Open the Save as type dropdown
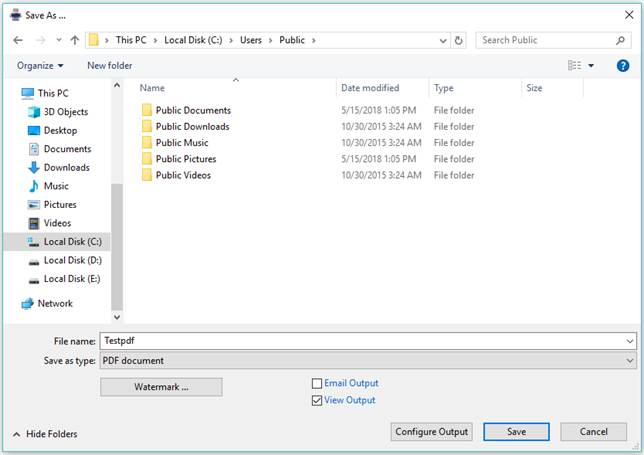The height and width of the screenshot is (455, 644). click(x=629, y=360)
